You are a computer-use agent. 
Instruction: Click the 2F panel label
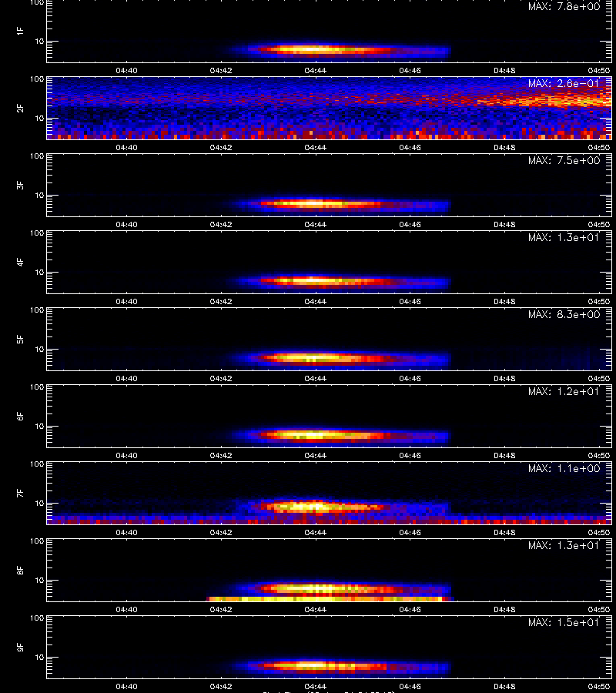pyautogui.click(x=20, y=109)
